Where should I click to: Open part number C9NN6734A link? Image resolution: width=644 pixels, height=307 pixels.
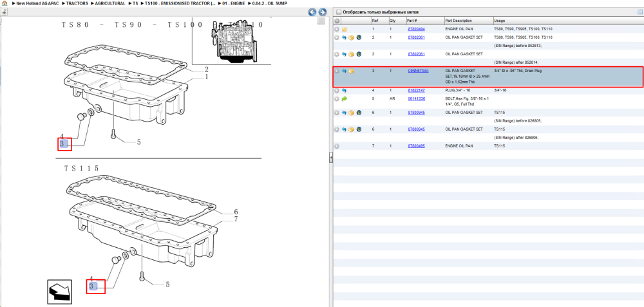click(418, 71)
